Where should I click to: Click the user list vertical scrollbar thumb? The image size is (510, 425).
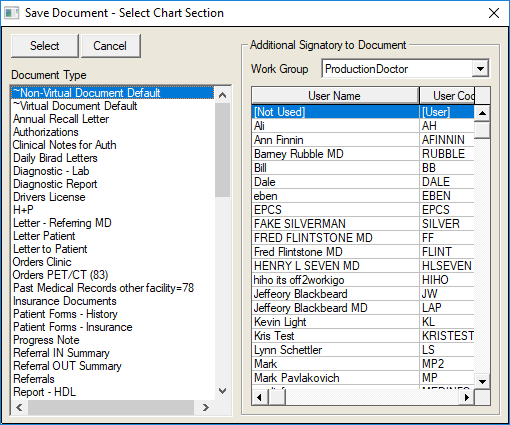click(482, 130)
